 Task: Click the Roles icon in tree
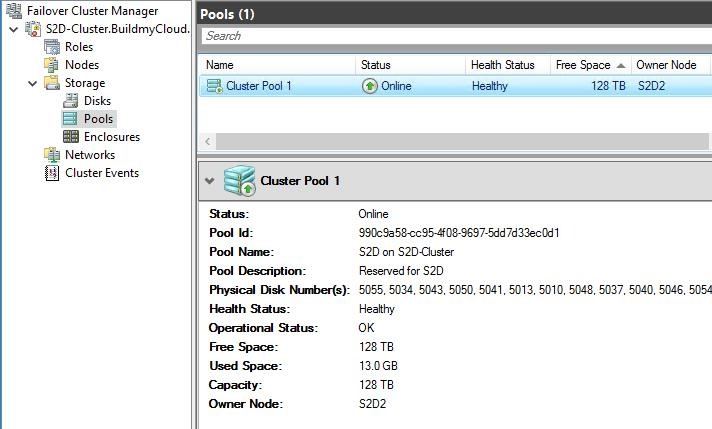pos(52,47)
